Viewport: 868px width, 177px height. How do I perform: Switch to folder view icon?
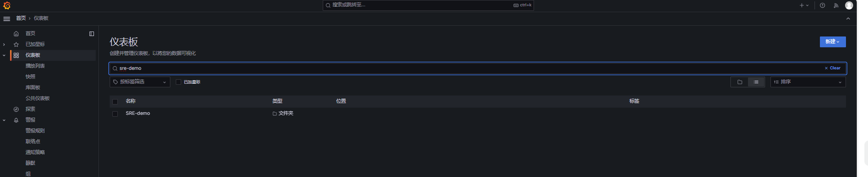[739, 82]
